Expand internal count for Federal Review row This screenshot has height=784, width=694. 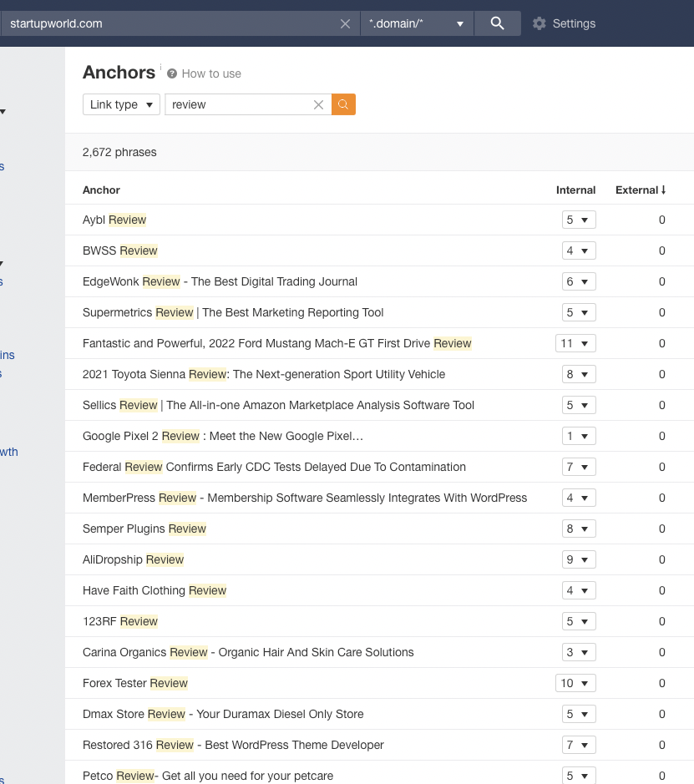point(579,467)
